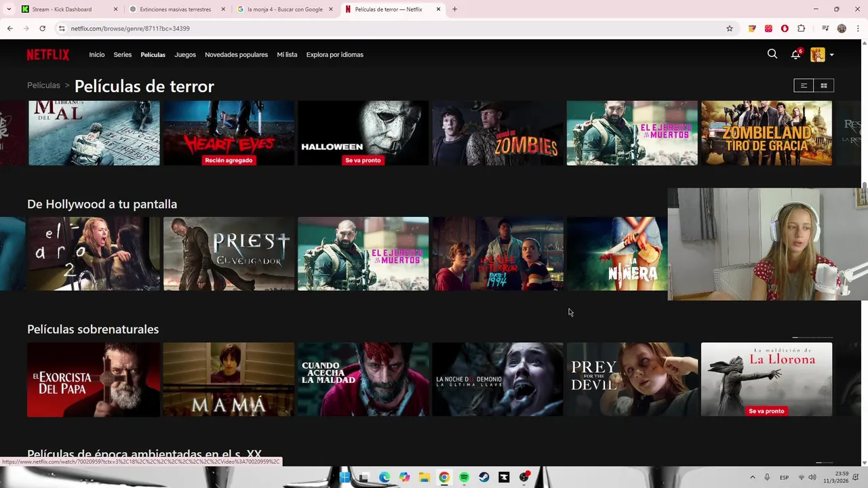The width and height of the screenshot is (868, 488).
Task: Open Películas in Netflix menu
Action: tap(153, 55)
